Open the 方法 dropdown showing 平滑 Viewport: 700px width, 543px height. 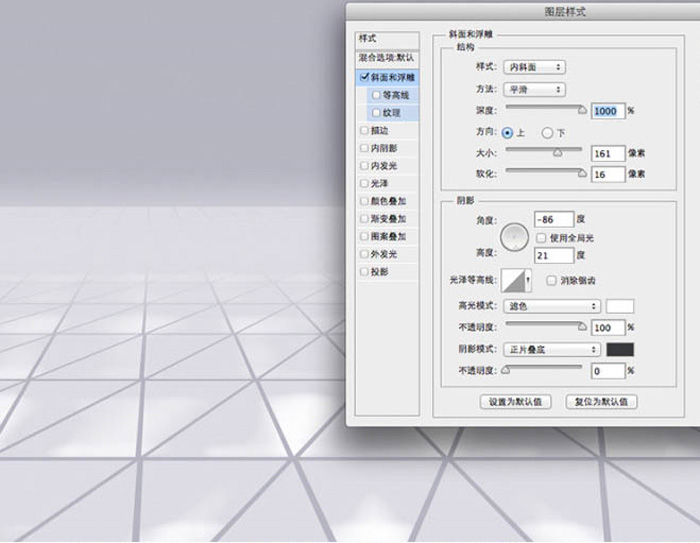coord(533,89)
